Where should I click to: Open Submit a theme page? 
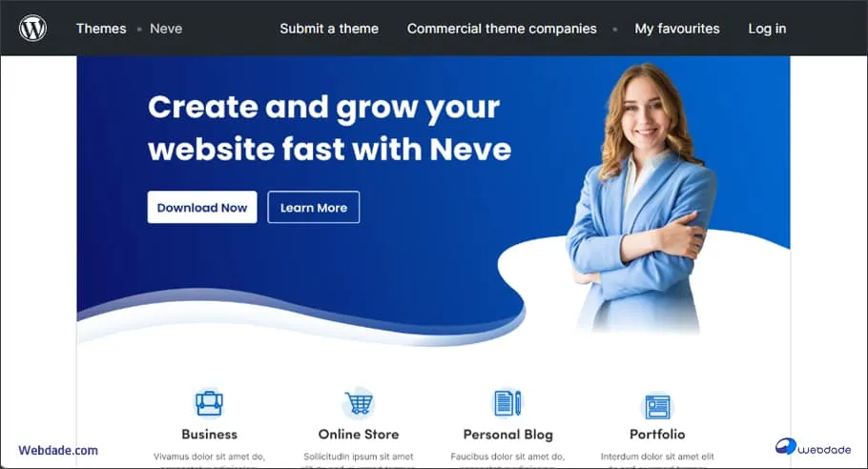(329, 29)
